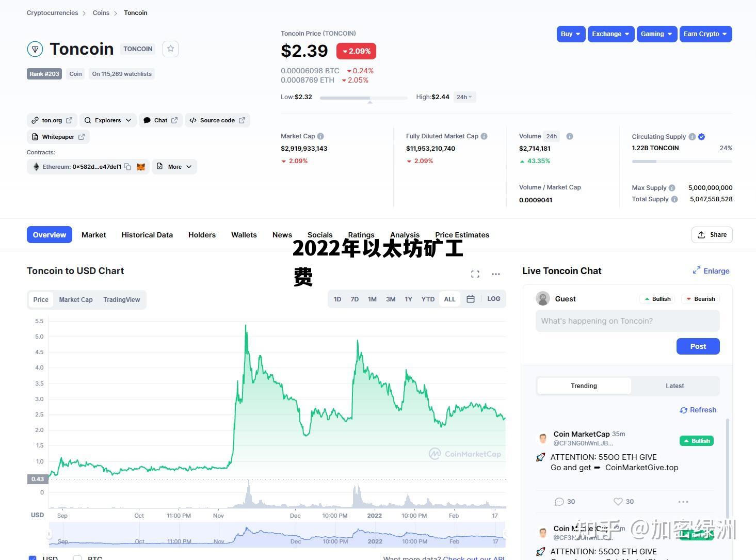Open the Chat external link
This screenshot has width=756, height=560.
(x=160, y=120)
